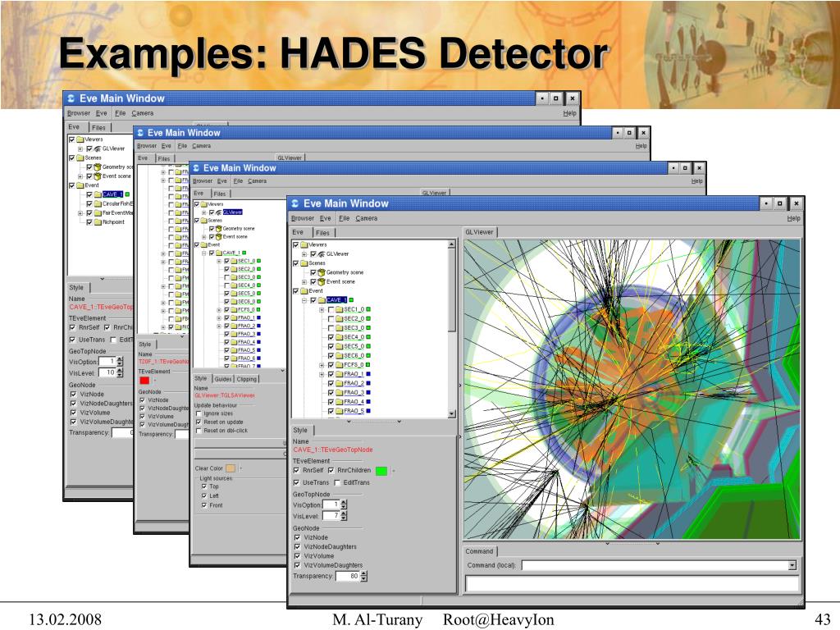
Task: Click the Richpoint folder icon in rearmost window
Action: tap(98, 221)
